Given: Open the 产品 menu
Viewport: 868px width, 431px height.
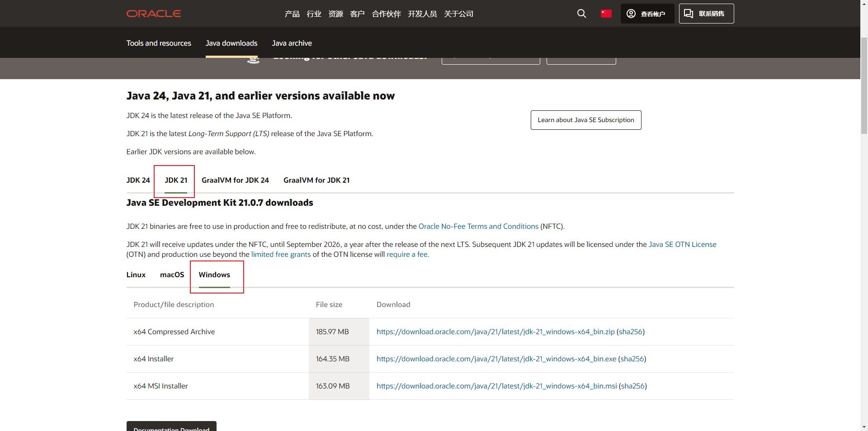Looking at the screenshot, I should click(x=292, y=14).
